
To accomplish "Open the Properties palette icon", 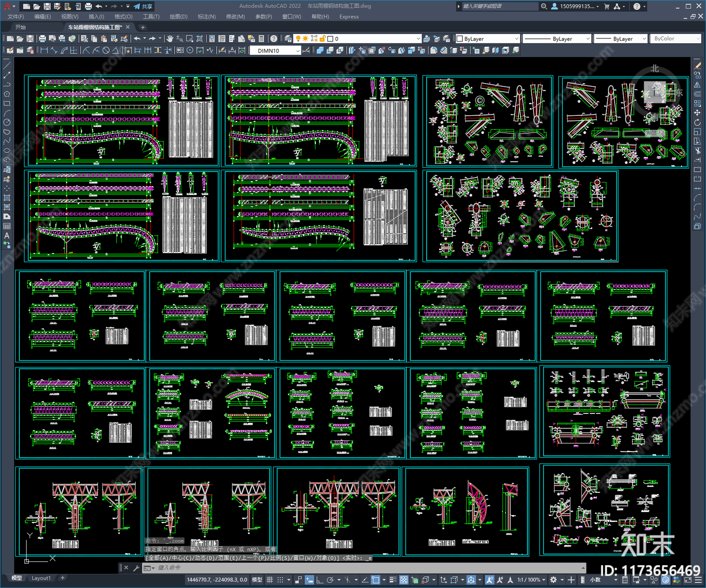I will coord(212,39).
